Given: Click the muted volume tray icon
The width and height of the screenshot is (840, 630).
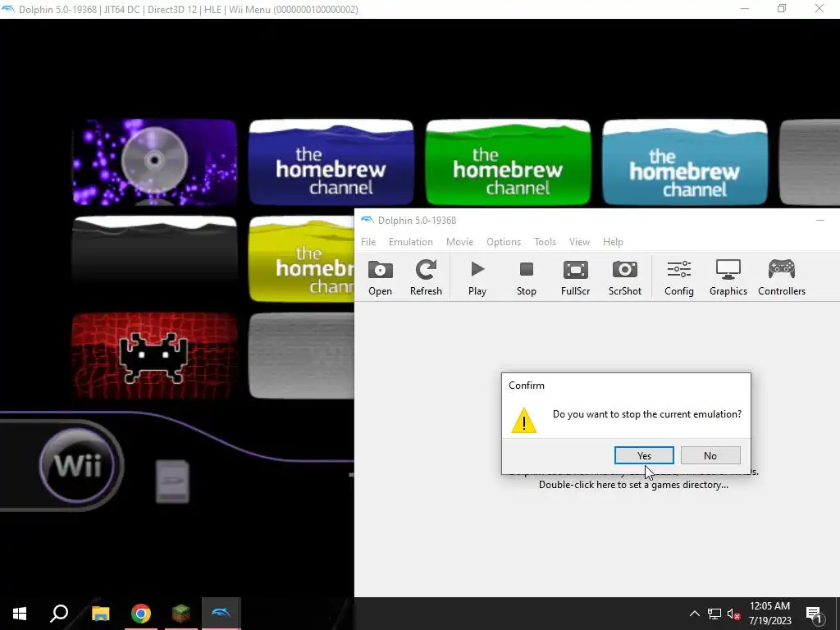Looking at the screenshot, I should (x=734, y=614).
